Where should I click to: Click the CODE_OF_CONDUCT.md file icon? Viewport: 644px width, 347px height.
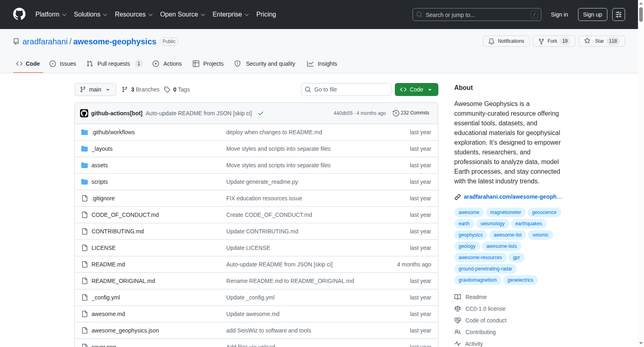(85, 215)
